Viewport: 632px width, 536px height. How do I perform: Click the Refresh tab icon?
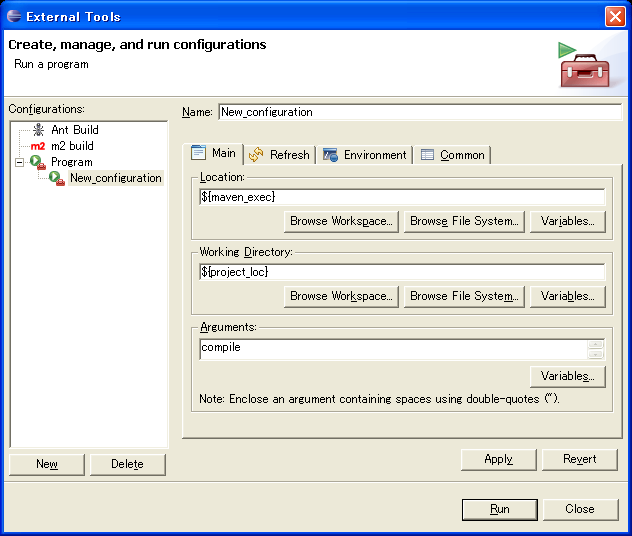point(256,155)
